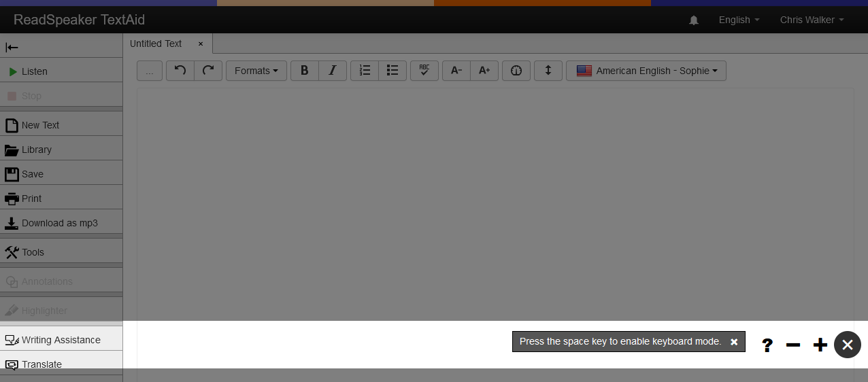
Task: Insert a numbered list
Action: (x=365, y=71)
